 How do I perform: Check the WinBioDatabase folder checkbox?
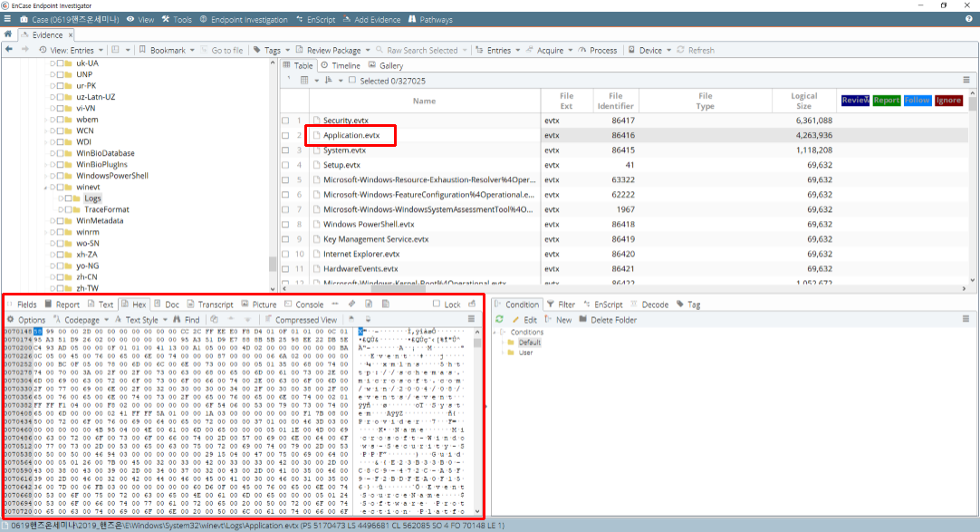pos(60,153)
